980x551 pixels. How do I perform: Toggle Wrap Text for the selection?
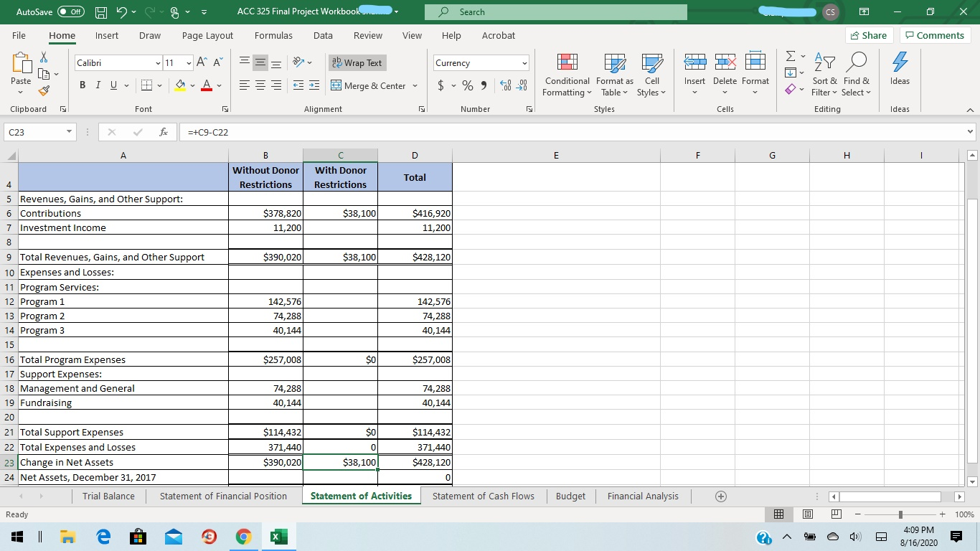[x=357, y=62]
